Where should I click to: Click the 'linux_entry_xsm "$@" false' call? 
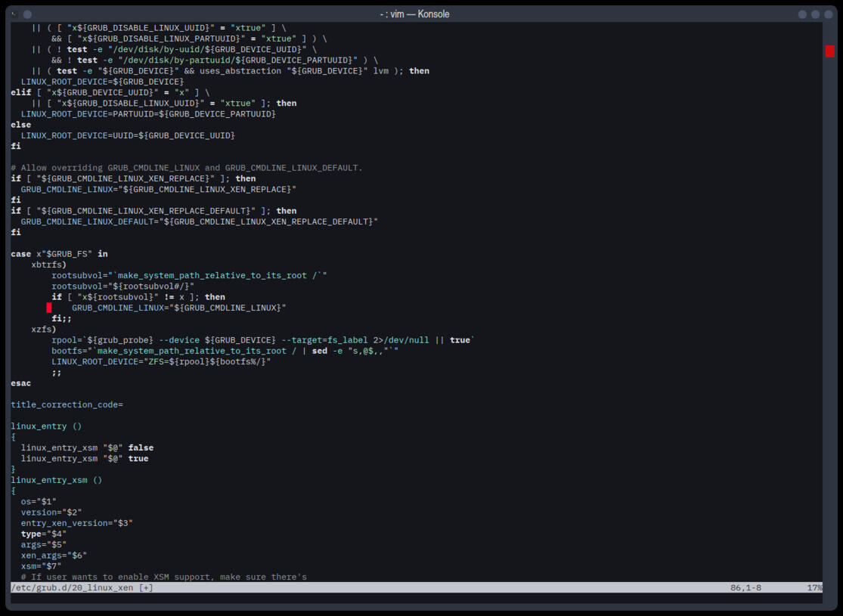click(87, 447)
